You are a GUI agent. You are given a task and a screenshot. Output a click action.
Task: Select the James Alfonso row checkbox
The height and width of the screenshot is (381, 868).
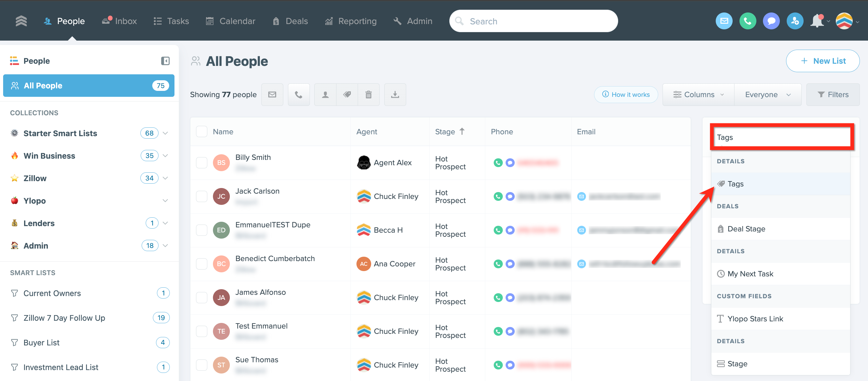pyautogui.click(x=201, y=298)
